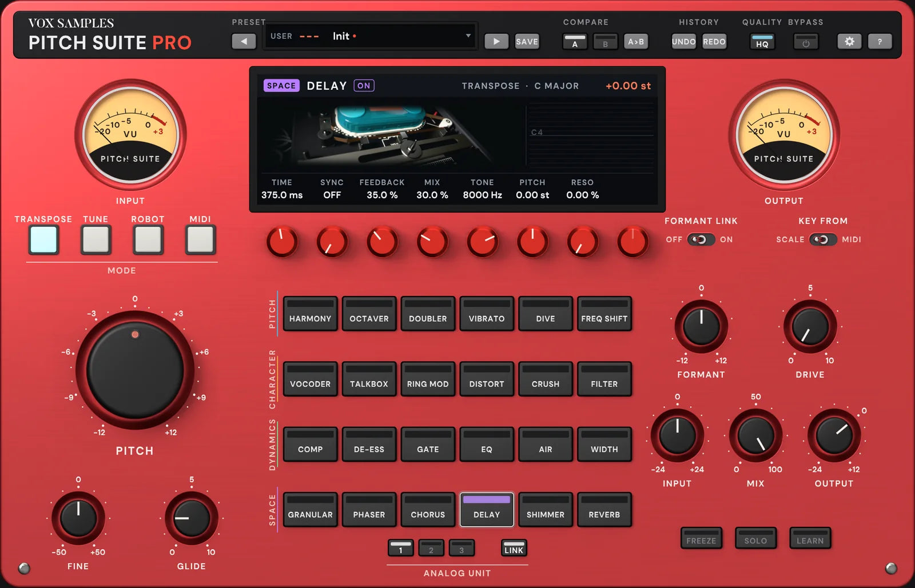This screenshot has width=915, height=588.
Task: Select compare slot A
Action: click(575, 42)
